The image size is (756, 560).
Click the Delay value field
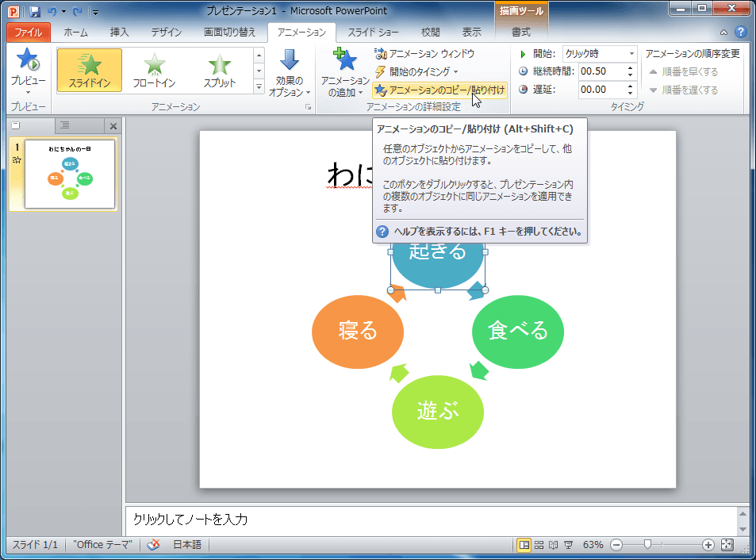click(x=602, y=90)
